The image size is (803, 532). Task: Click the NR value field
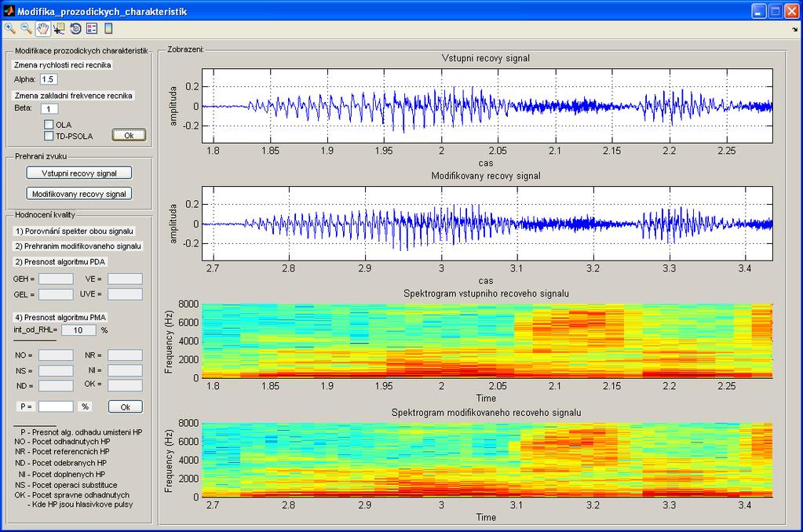(x=125, y=355)
